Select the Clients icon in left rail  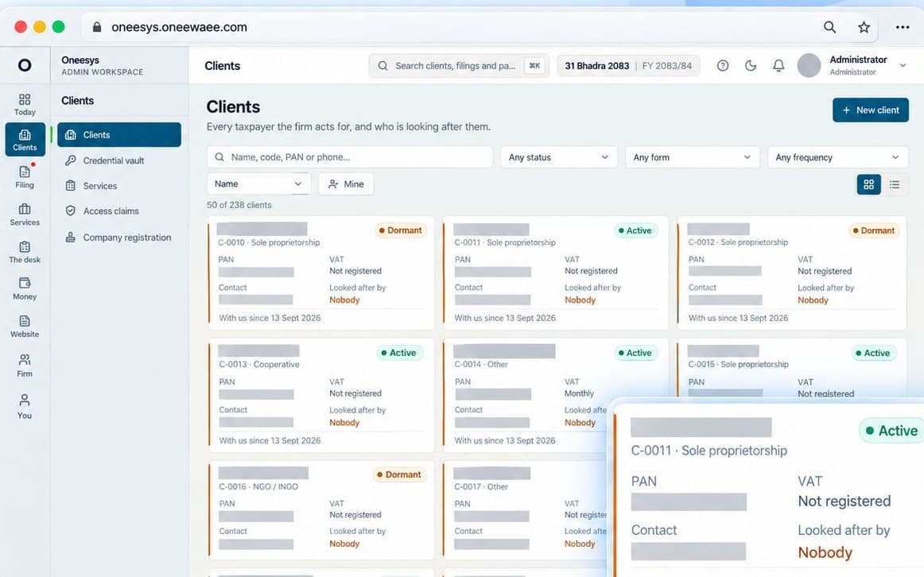click(x=25, y=140)
